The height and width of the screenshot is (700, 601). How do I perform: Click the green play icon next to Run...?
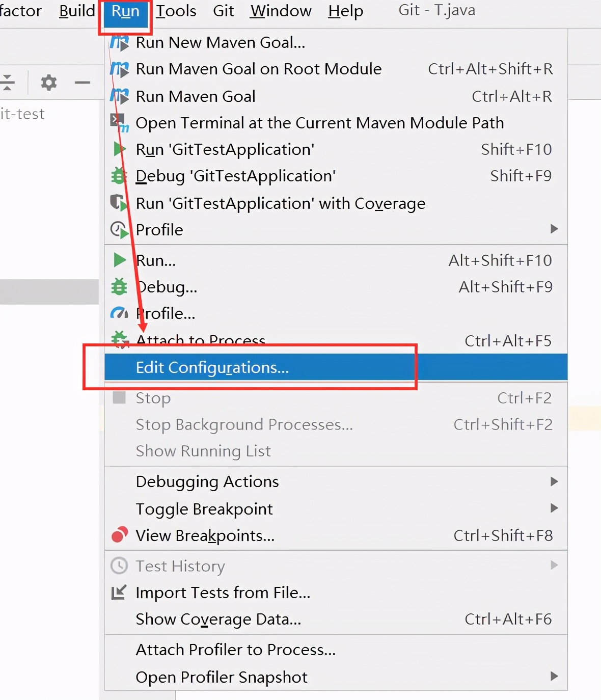click(x=119, y=260)
